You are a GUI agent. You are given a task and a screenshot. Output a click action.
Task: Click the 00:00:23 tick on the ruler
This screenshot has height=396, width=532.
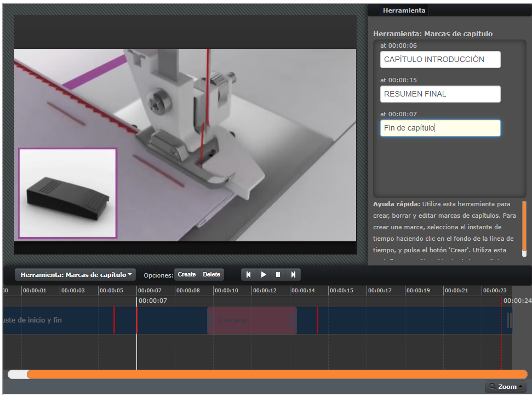[x=494, y=291]
